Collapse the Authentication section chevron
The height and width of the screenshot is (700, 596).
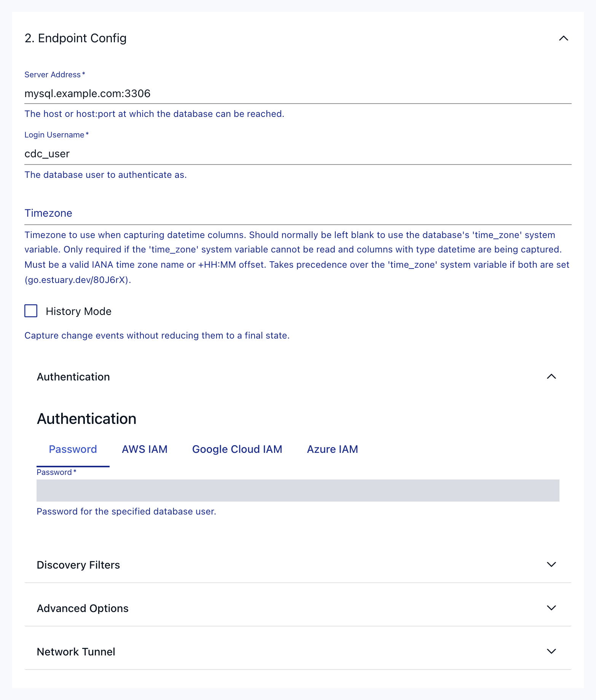click(x=551, y=376)
